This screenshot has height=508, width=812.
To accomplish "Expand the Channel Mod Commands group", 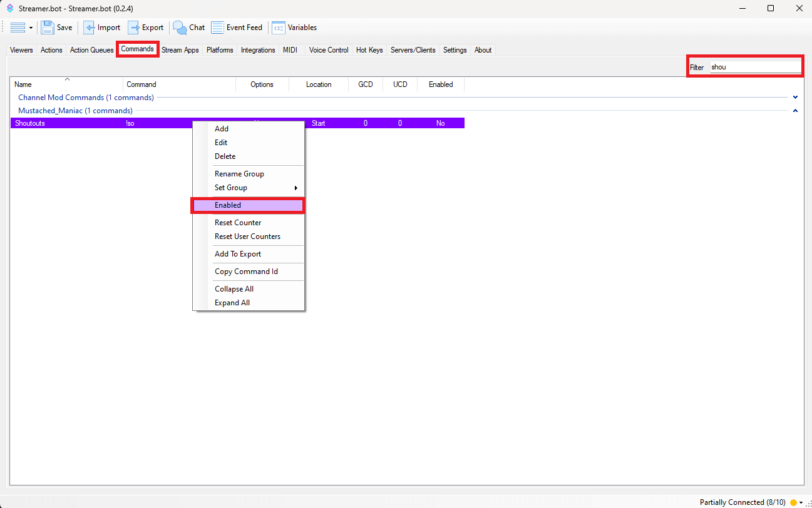I will point(795,98).
